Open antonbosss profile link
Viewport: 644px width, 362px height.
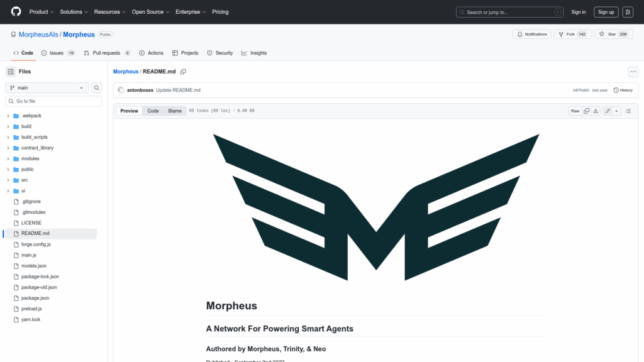pos(140,90)
